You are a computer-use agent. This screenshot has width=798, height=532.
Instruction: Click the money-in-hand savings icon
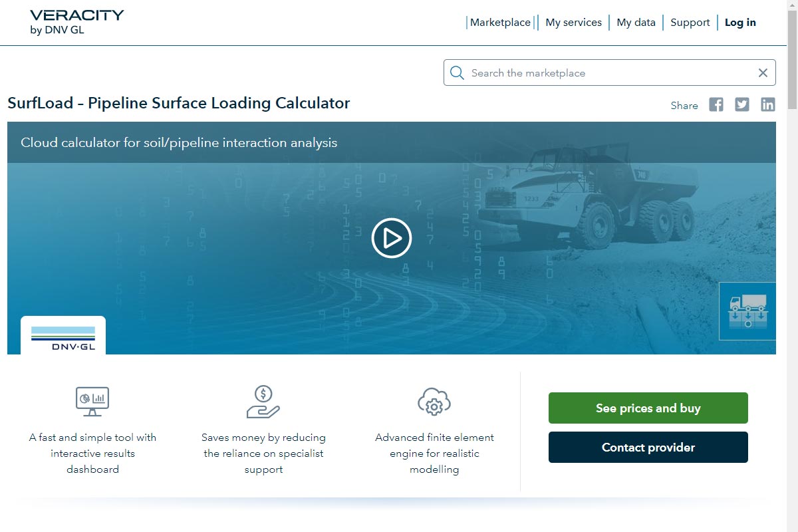tap(263, 402)
